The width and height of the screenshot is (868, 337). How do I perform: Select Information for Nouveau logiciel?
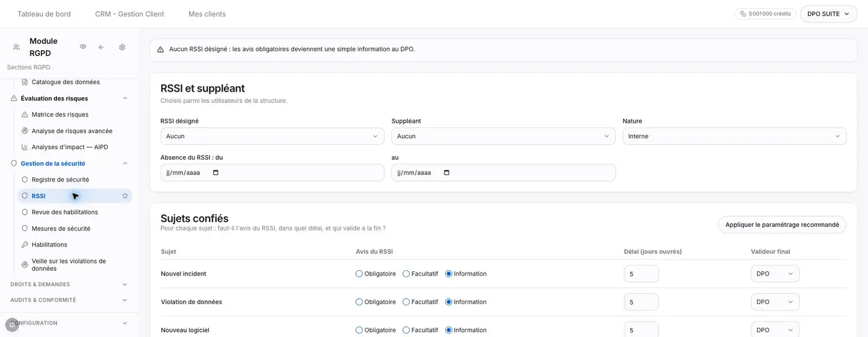click(x=449, y=330)
